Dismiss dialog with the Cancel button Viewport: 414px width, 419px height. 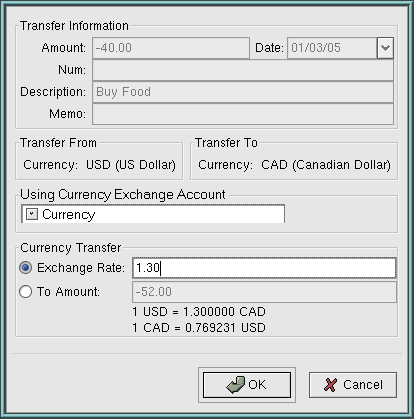[x=353, y=385]
